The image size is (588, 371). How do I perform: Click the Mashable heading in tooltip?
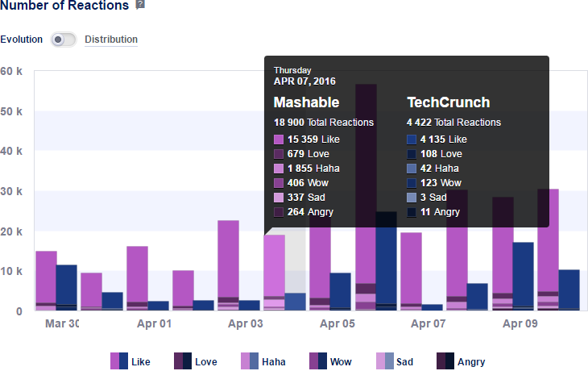coord(306,102)
